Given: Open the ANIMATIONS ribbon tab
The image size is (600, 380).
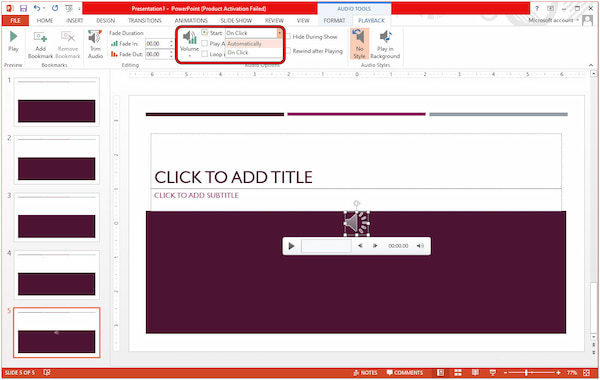Looking at the screenshot, I should [x=191, y=20].
